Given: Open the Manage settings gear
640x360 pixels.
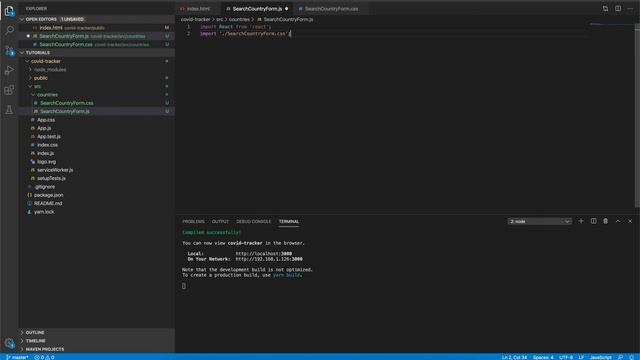Looking at the screenshot, I should coord(9,343).
